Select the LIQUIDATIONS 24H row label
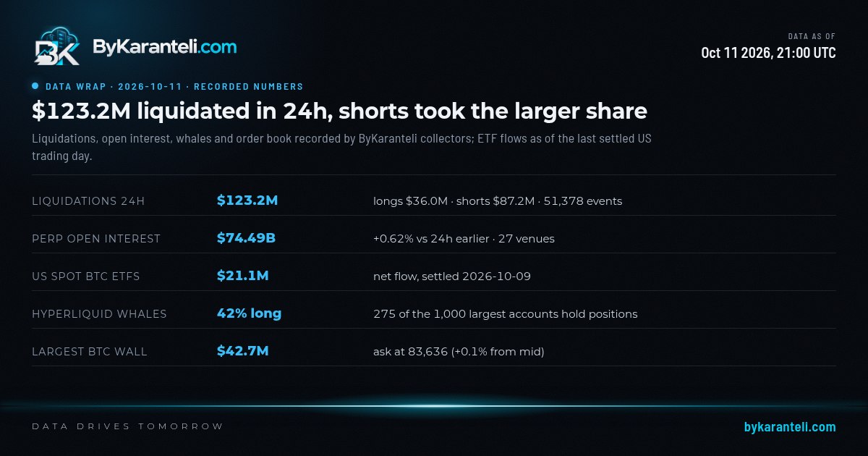This screenshot has width=868, height=456. click(88, 201)
